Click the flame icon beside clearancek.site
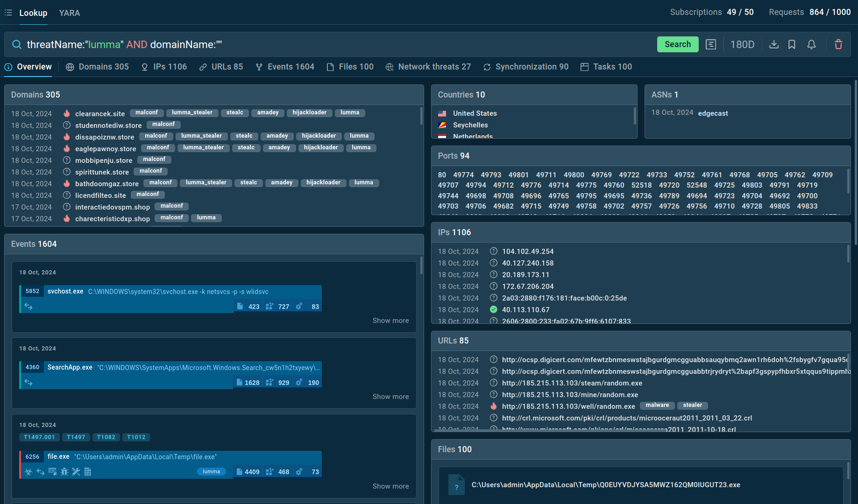Screen dimensions: 858x504 [67, 113]
